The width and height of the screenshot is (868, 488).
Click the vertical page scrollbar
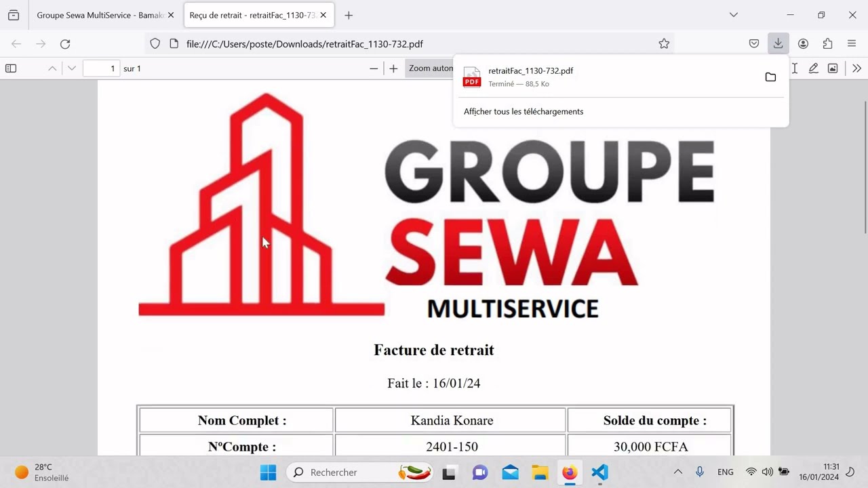pyautogui.click(x=865, y=167)
